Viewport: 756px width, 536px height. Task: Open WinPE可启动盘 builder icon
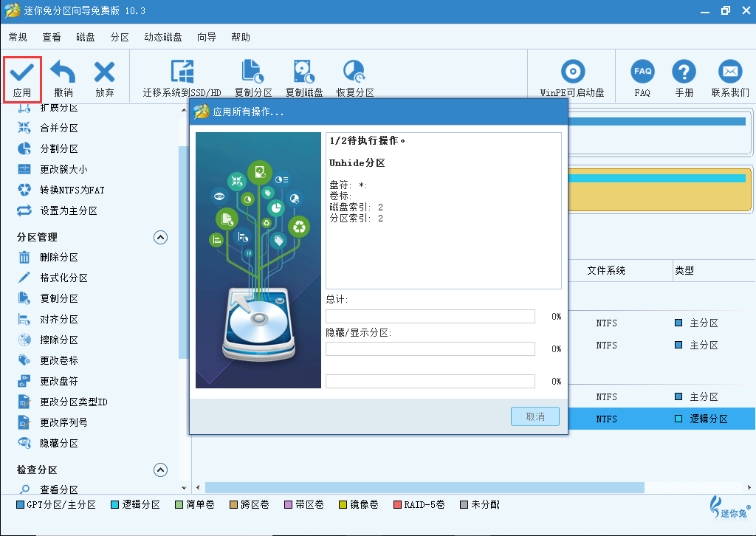click(572, 79)
